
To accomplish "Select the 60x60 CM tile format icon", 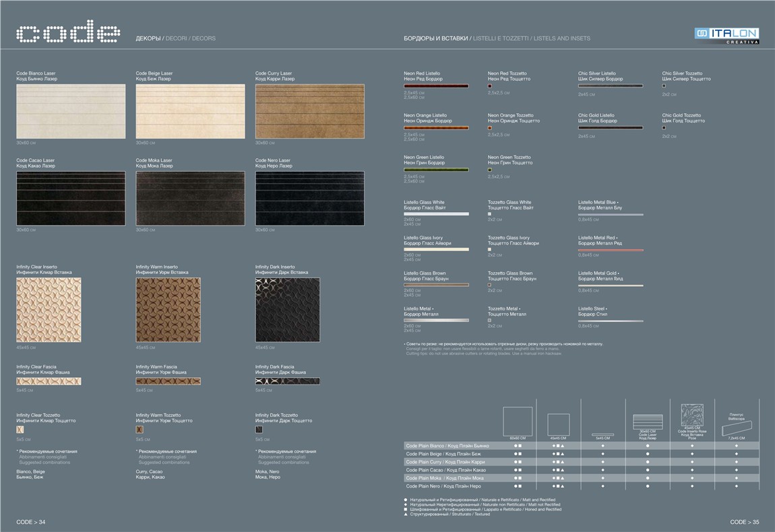I will point(518,422).
